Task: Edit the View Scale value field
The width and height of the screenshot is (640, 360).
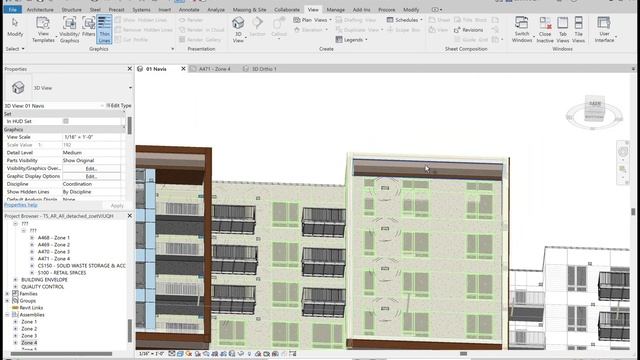Action: [91, 137]
